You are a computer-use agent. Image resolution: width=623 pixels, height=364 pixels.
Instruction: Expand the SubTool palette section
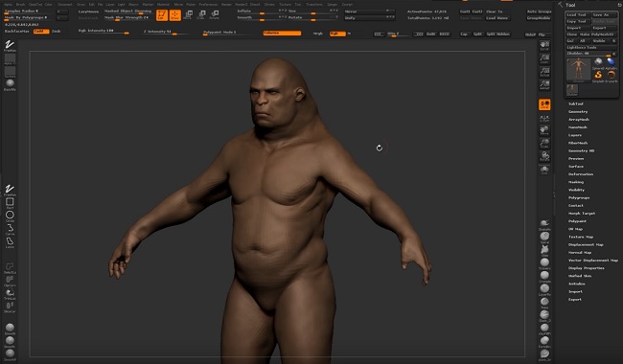576,103
